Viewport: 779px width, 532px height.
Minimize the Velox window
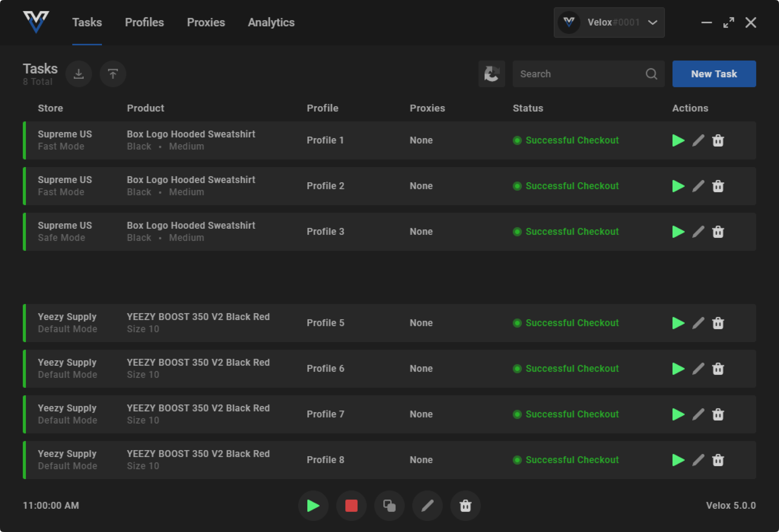(707, 22)
